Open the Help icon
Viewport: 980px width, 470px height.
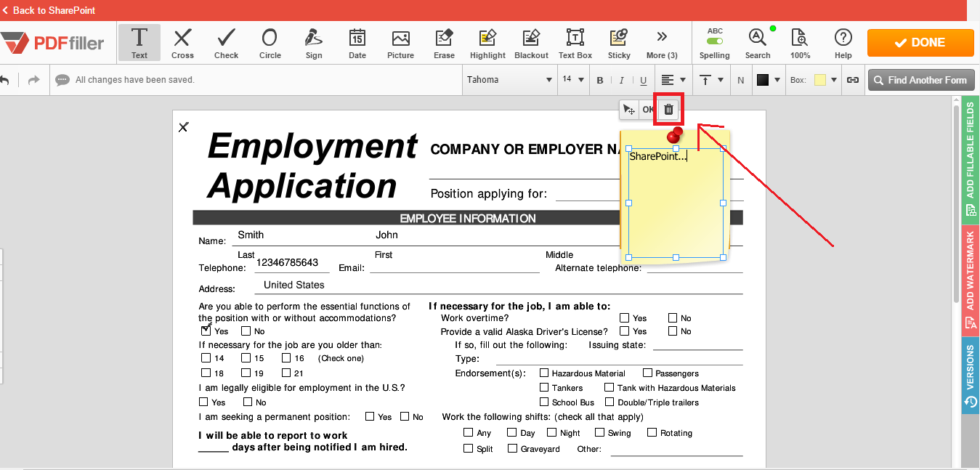[843, 43]
